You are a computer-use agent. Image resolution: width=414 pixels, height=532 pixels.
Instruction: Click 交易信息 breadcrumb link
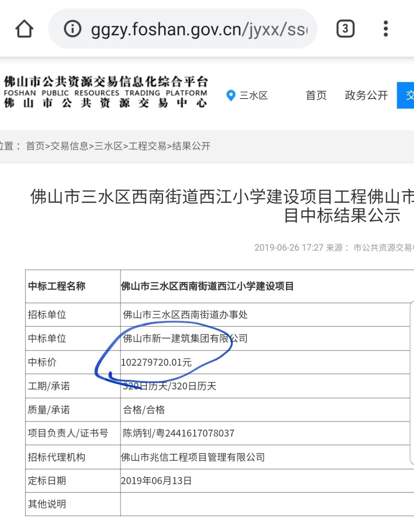(69, 146)
